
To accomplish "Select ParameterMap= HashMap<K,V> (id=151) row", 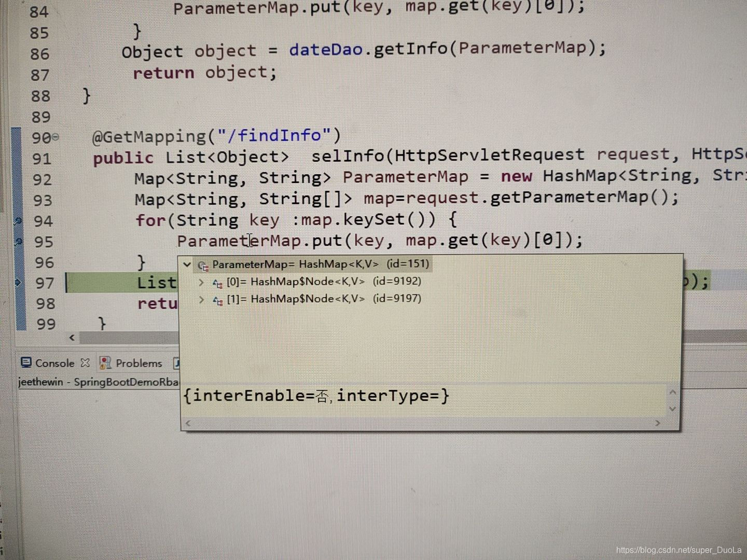I will 313,264.
